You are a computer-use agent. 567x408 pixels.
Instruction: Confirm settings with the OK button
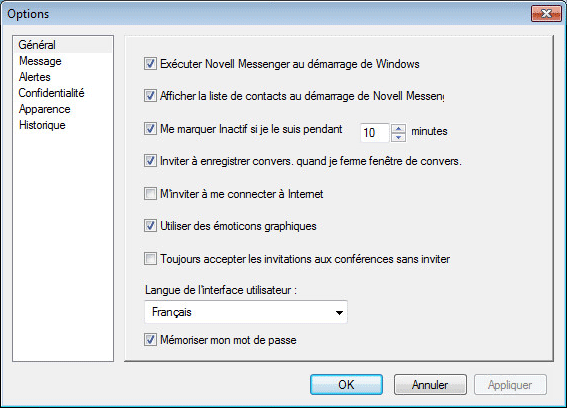346,384
